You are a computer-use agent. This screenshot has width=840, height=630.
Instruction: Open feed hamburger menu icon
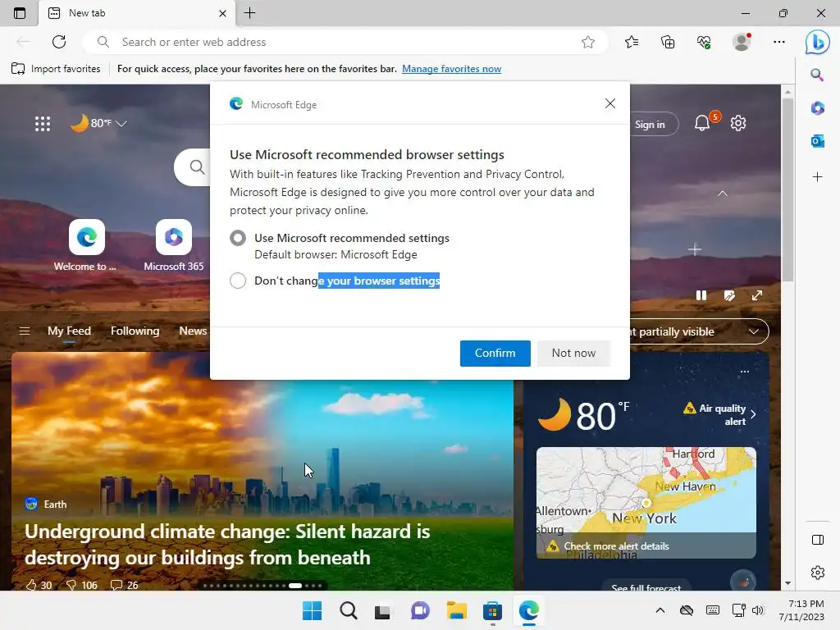(24, 331)
